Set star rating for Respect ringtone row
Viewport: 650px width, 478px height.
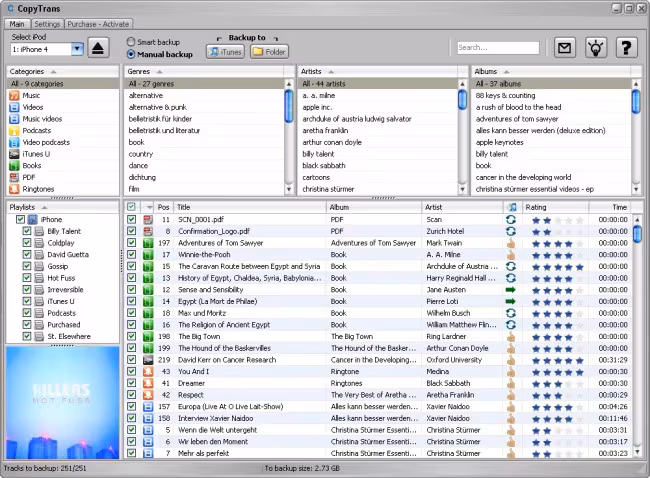point(558,395)
